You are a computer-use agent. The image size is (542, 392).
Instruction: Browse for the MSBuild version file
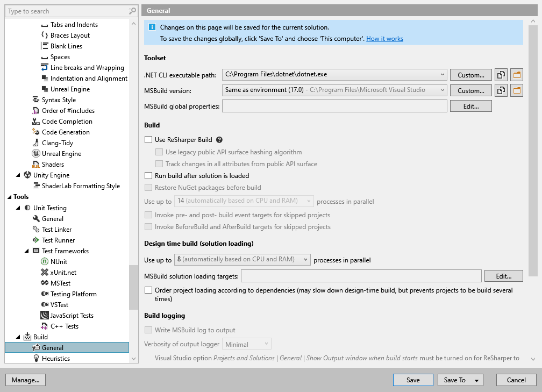tap(517, 90)
